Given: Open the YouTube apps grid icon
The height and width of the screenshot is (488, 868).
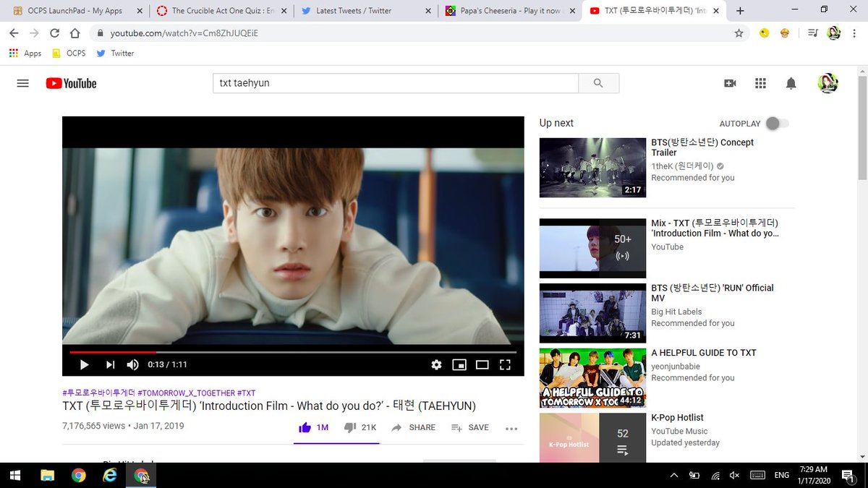Looking at the screenshot, I should [x=760, y=83].
